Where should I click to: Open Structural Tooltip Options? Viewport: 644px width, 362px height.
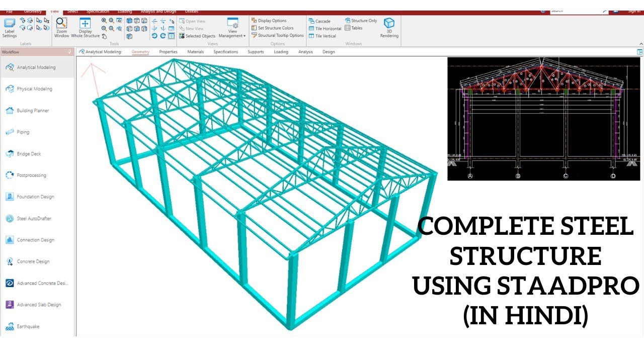(x=277, y=36)
